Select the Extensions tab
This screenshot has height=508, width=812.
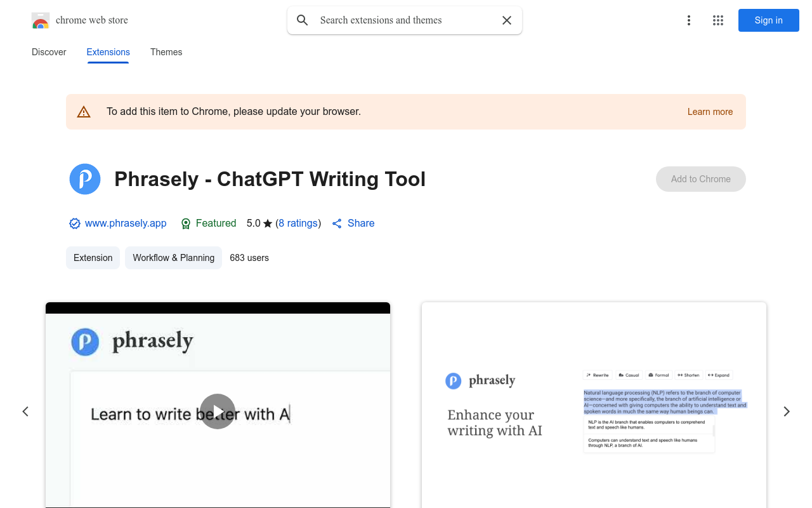point(108,52)
